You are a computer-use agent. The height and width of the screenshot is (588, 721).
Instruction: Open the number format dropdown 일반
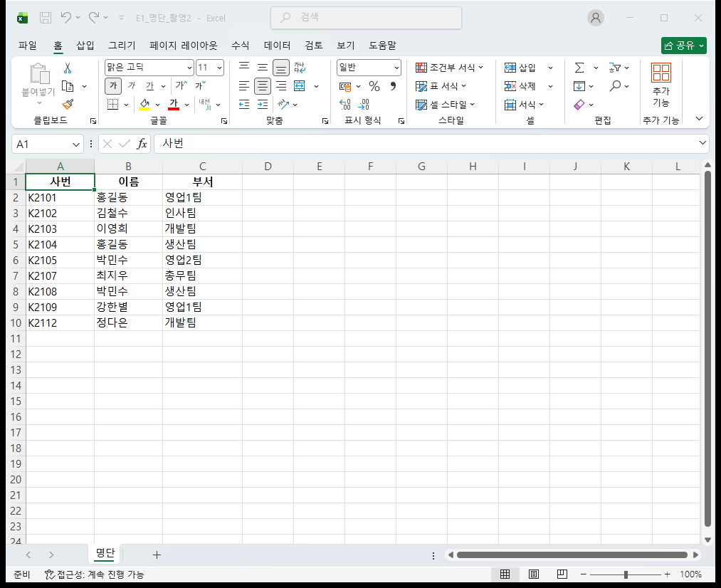396,68
